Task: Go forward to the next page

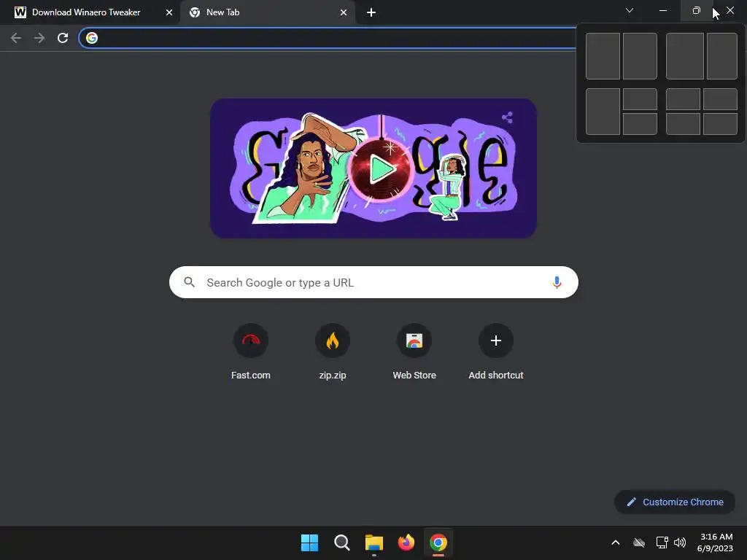Action: coord(39,38)
